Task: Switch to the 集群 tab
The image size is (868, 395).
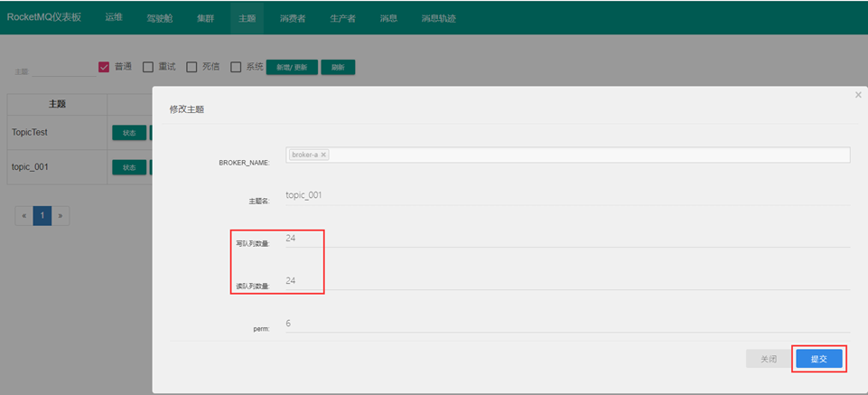Action: click(205, 18)
